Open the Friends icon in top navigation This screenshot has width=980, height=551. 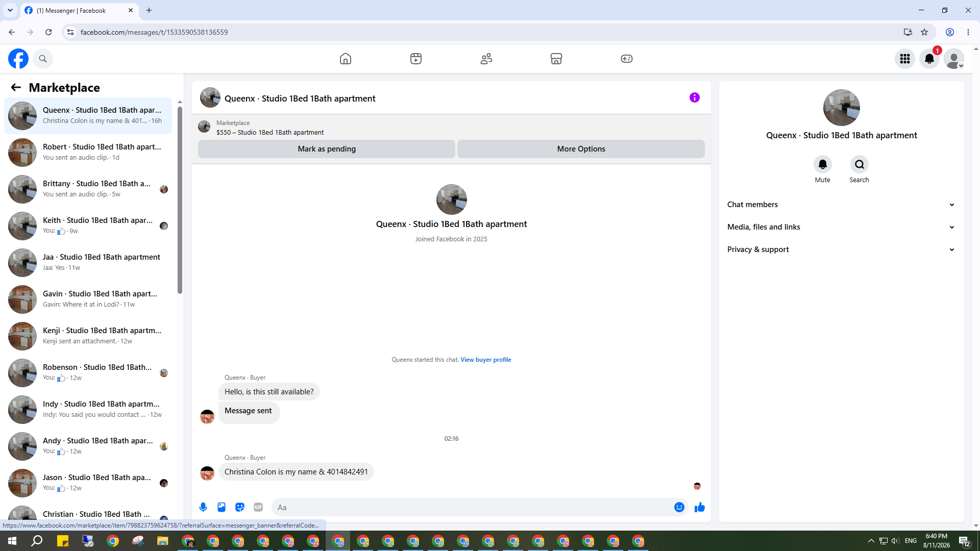pos(486,59)
